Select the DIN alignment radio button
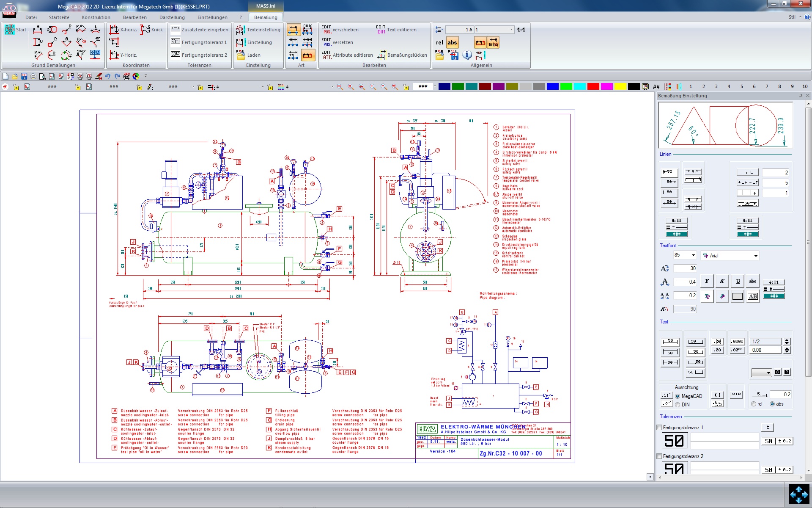 678,405
